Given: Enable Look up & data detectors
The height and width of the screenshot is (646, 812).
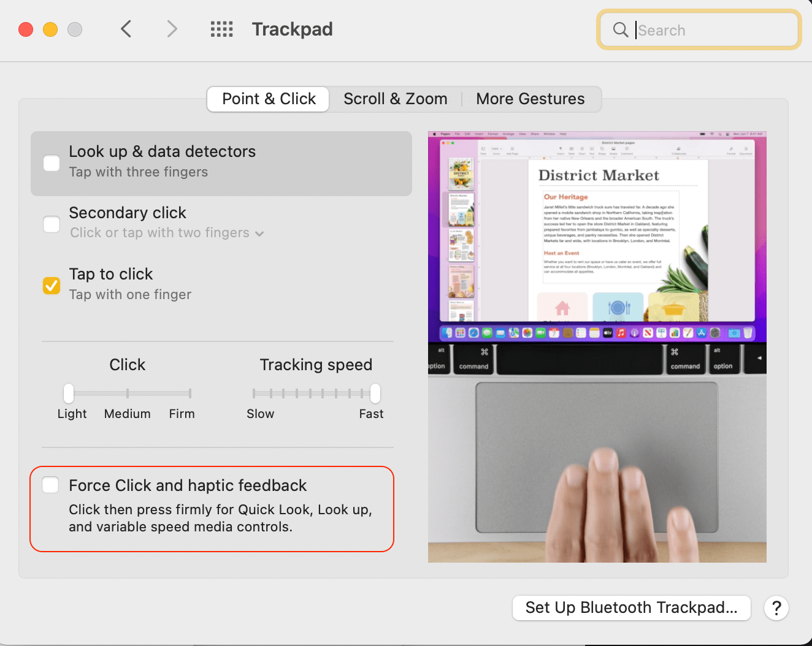Looking at the screenshot, I should 51,162.
